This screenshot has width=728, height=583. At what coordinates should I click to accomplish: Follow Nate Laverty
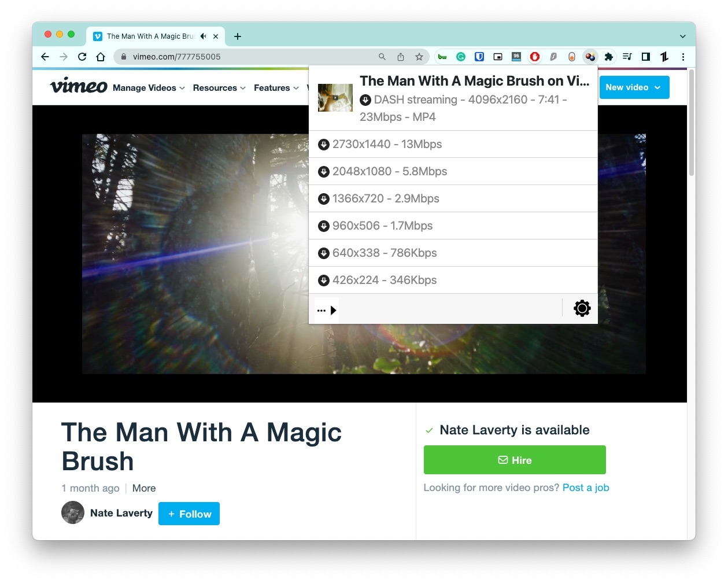click(189, 514)
